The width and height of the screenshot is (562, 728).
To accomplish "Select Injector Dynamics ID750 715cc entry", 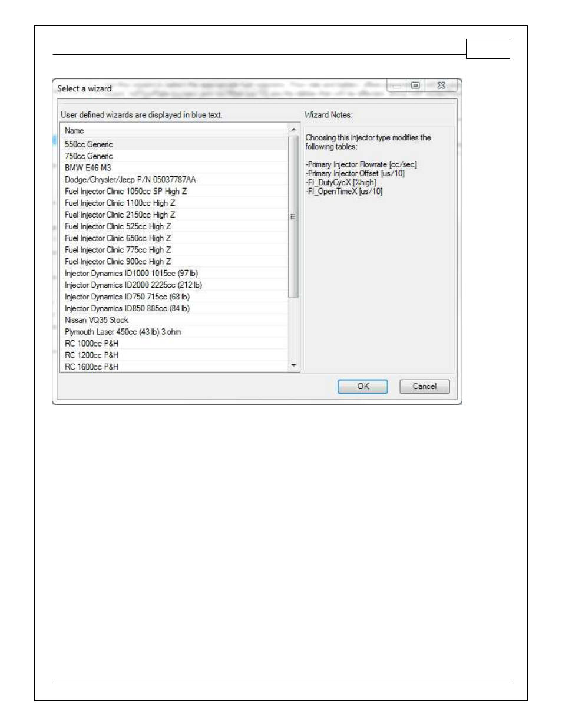I will 174,297.
